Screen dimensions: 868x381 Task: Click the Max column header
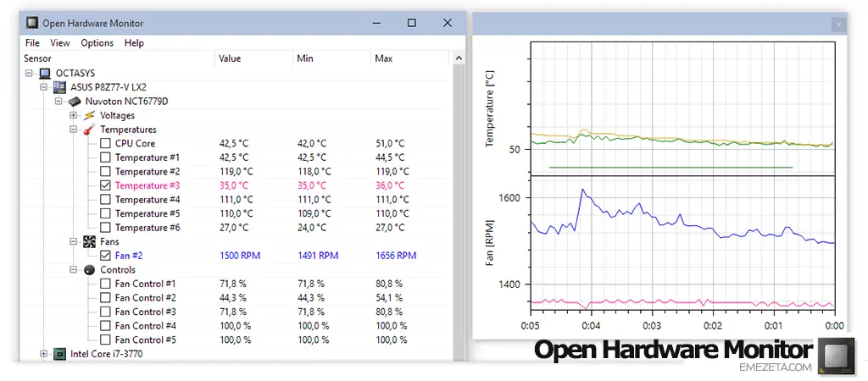pyautogui.click(x=409, y=58)
